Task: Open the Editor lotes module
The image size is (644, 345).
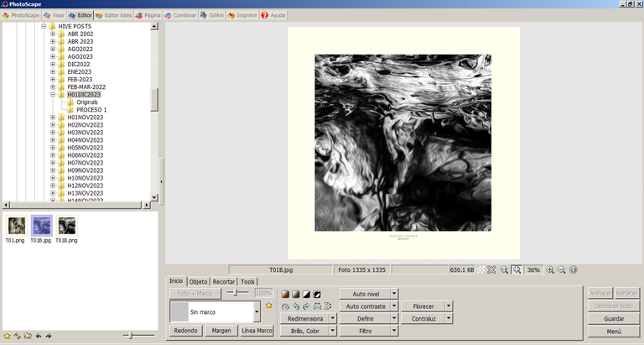Action: point(113,15)
